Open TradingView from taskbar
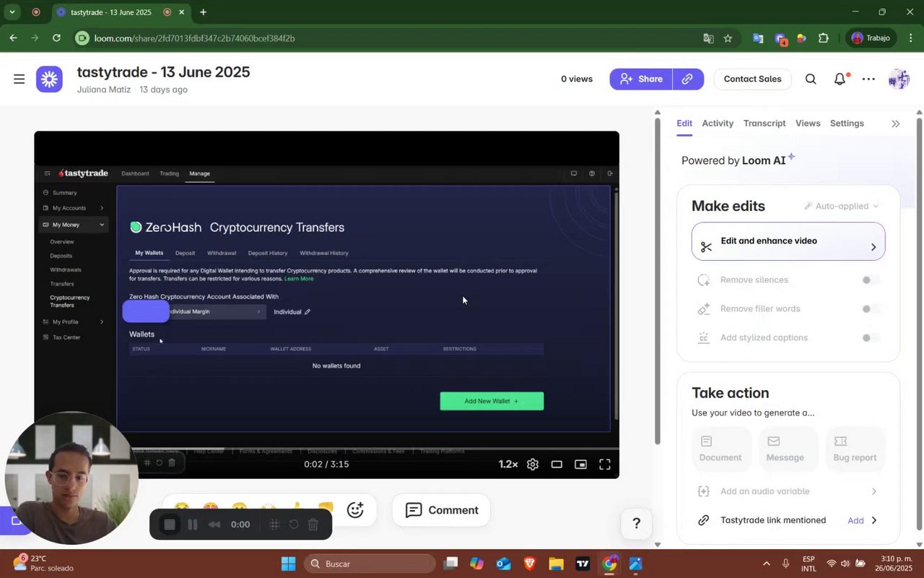The image size is (924, 578). pos(583,564)
